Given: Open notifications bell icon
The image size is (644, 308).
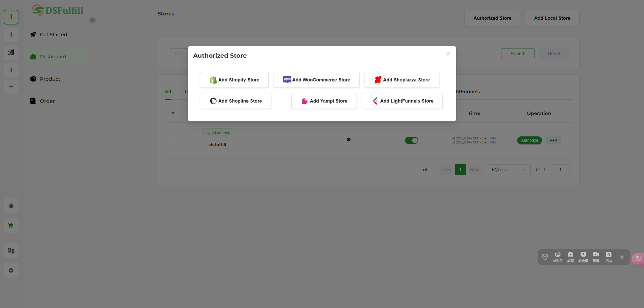Looking at the screenshot, I should click(x=11, y=206).
